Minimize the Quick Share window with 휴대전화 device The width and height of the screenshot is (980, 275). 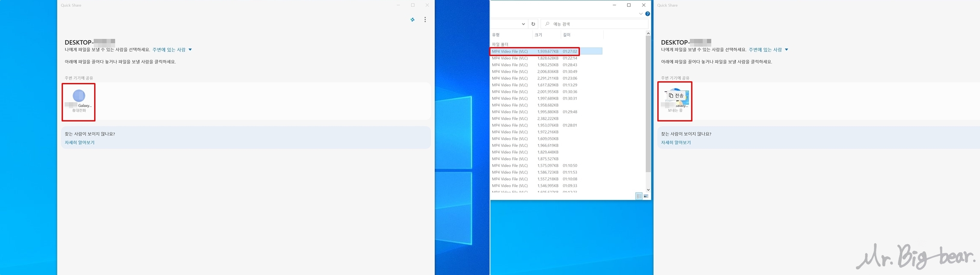398,5
